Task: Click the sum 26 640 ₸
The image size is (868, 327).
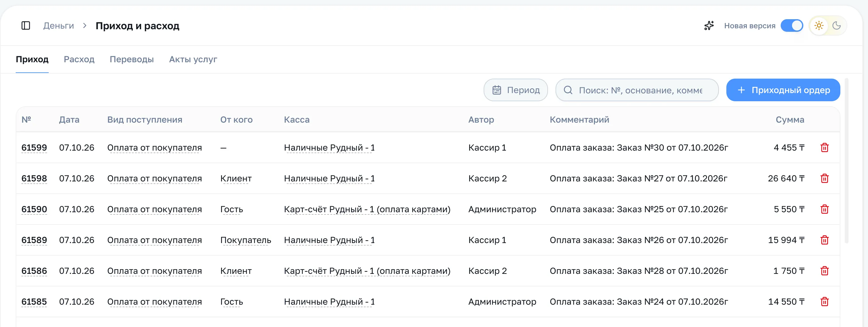Action: tap(786, 178)
